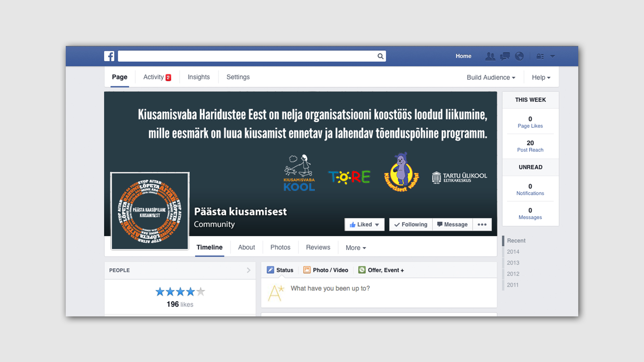This screenshot has width=644, height=362.
Task: Open the Build Audience dropdown
Action: pyautogui.click(x=491, y=77)
